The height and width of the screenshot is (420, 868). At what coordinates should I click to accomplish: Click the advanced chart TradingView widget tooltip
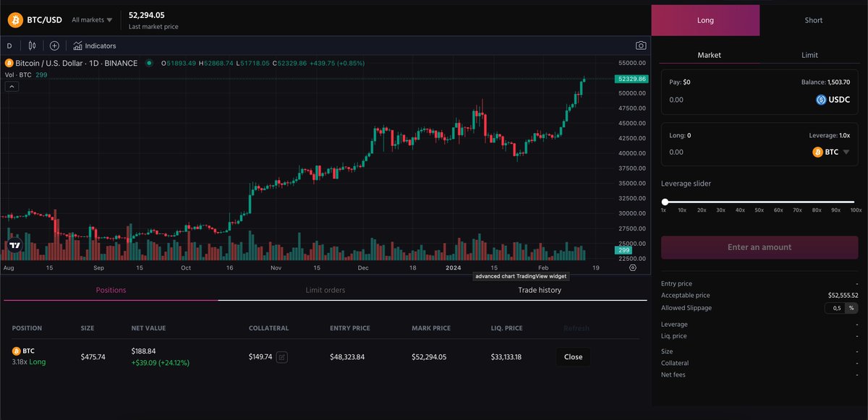click(521, 276)
